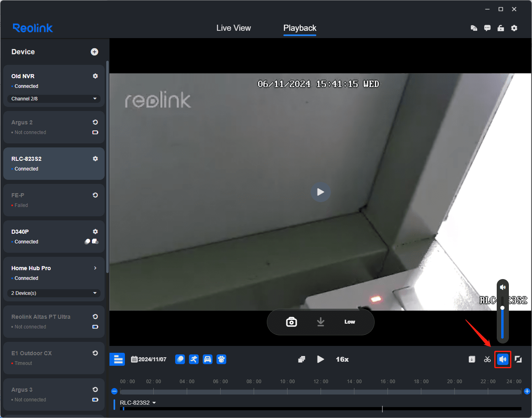Select the E1 Outdoor CX device
The width and height of the screenshot is (532, 418).
tap(54, 358)
